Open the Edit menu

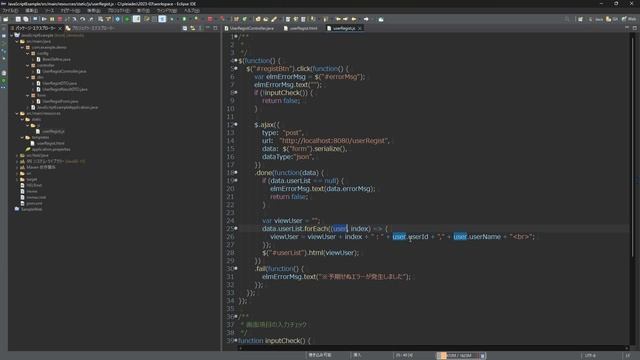(31, 11)
